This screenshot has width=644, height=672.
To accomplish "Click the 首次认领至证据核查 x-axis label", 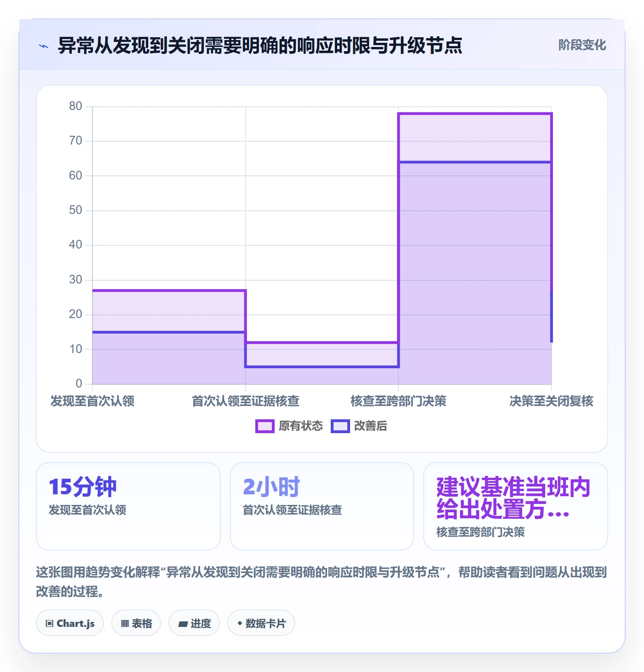I will click(246, 401).
